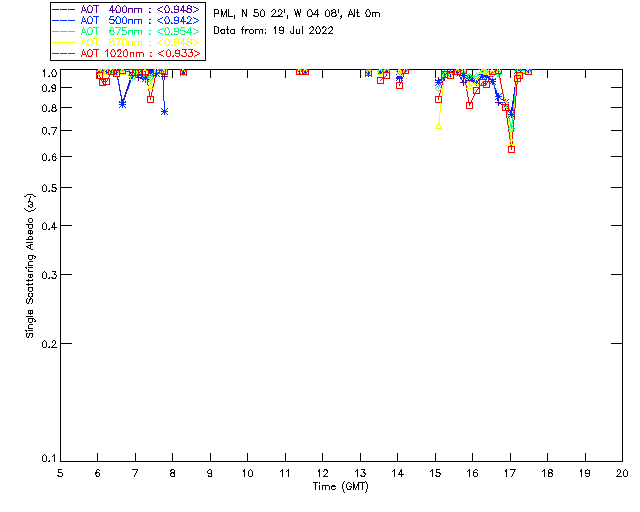This screenshot has height=512, width=640.
Task: Click the AOT 400nm legend entry
Action: tap(127, 9)
